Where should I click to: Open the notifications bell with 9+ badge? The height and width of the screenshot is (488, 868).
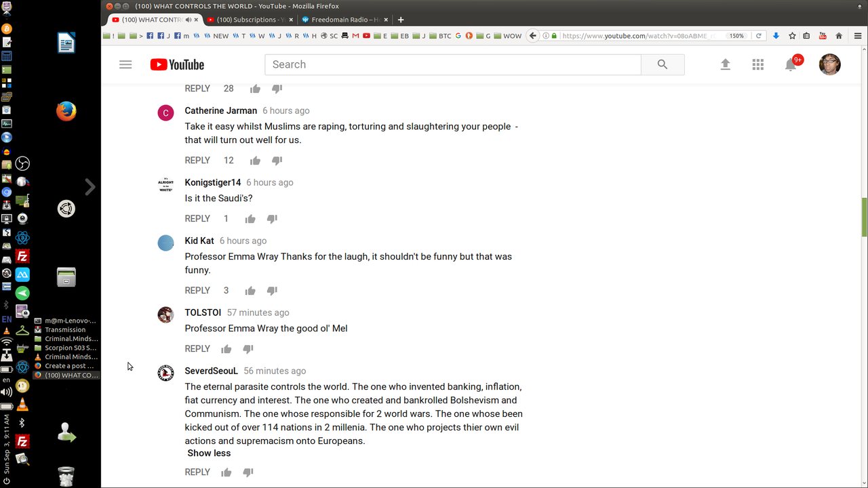[x=791, y=64]
